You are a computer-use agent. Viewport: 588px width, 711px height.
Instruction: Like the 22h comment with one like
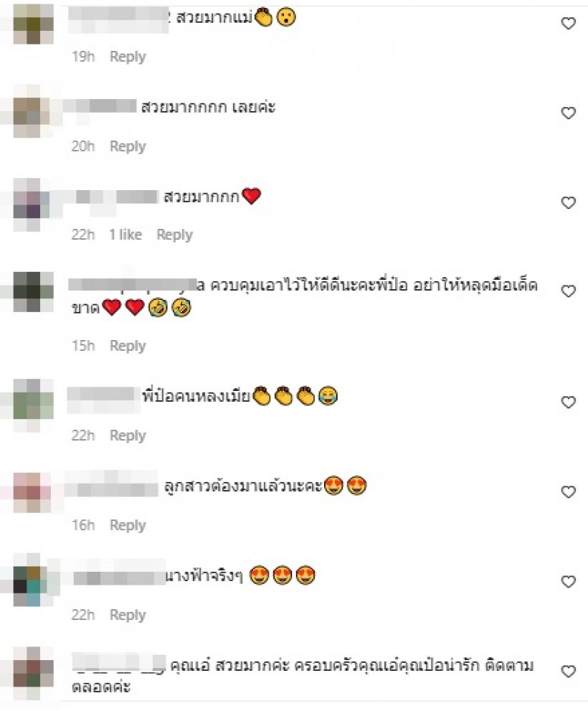pos(568,202)
